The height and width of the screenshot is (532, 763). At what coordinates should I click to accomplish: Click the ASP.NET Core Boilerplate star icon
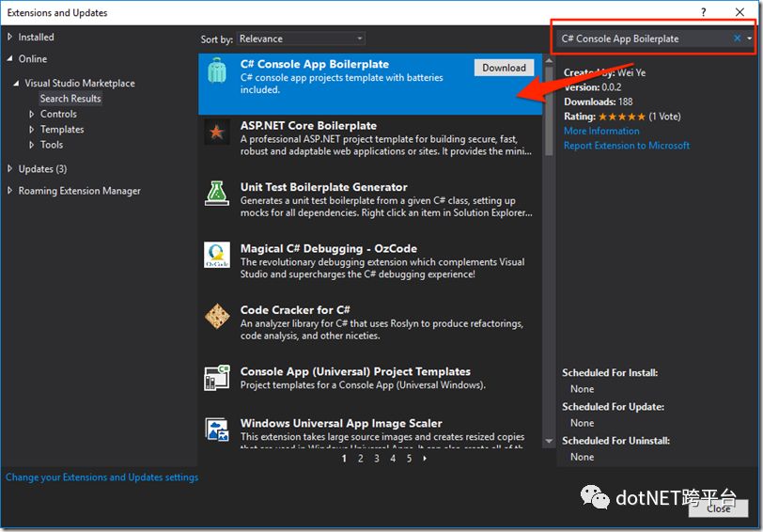216,132
